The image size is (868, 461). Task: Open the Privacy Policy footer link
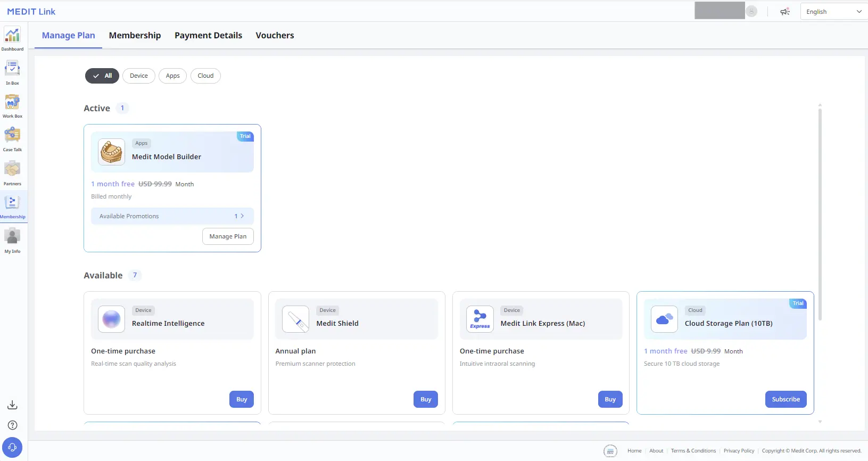(x=739, y=451)
